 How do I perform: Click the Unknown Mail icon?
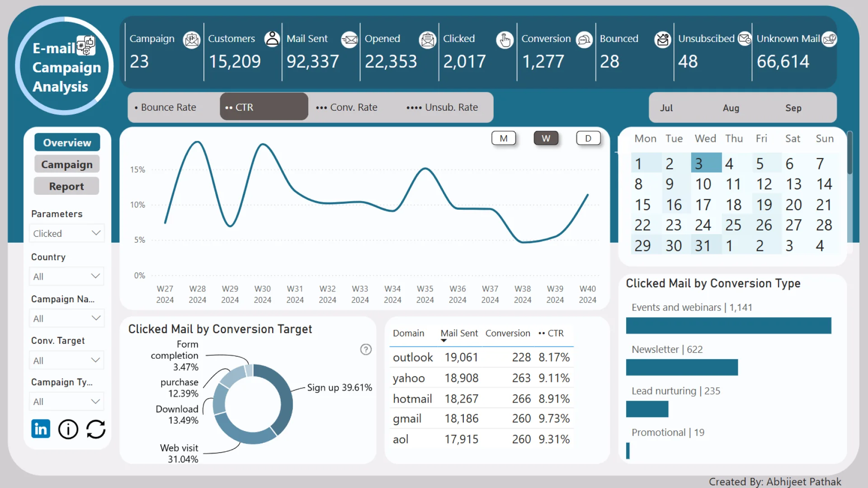click(829, 39)
